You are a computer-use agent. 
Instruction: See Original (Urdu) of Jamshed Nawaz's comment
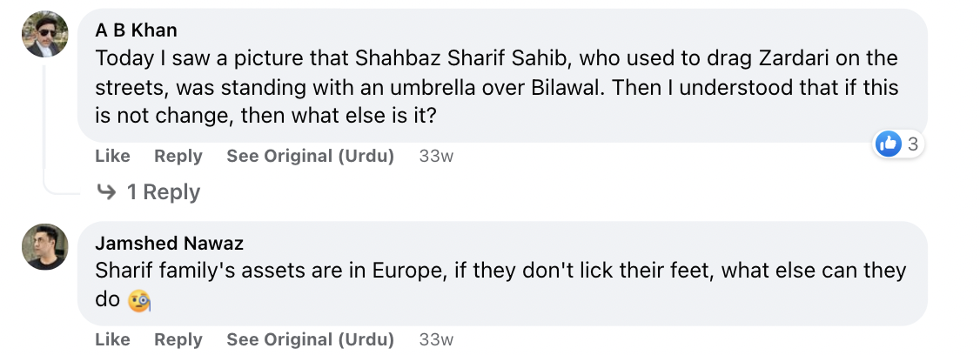[310, 339]
